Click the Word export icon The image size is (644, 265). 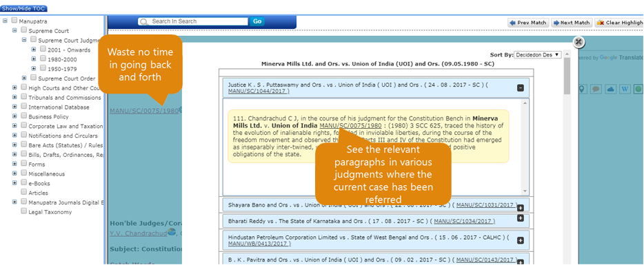tap(625, 89)
